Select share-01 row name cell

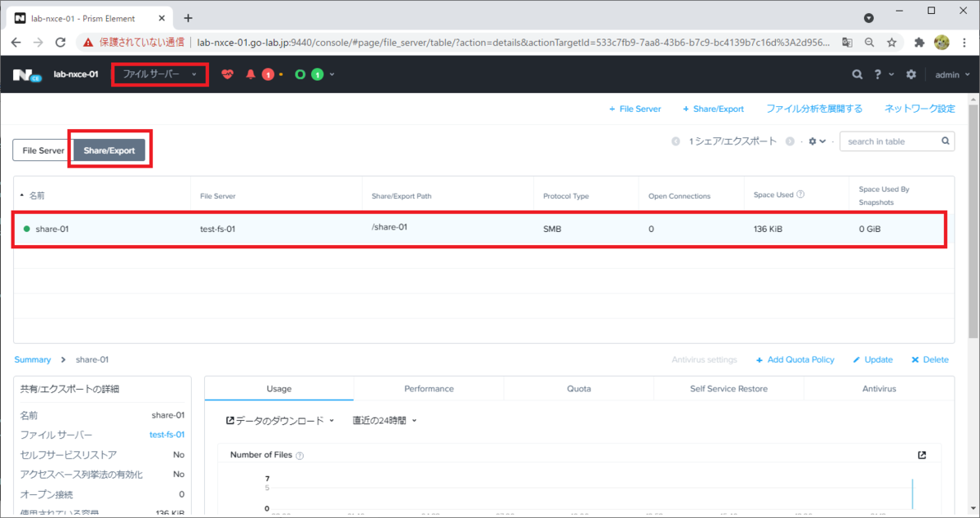coord(52,229)
